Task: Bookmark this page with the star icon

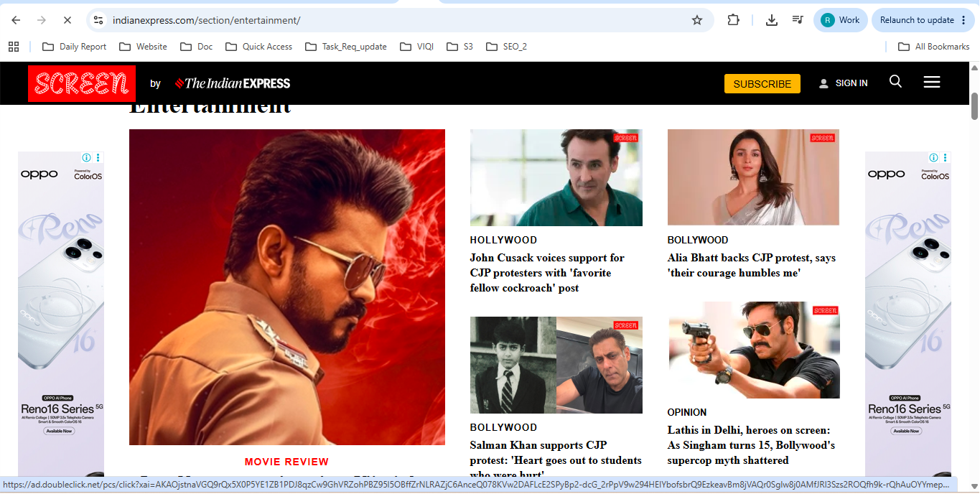Action: [696, 20]
